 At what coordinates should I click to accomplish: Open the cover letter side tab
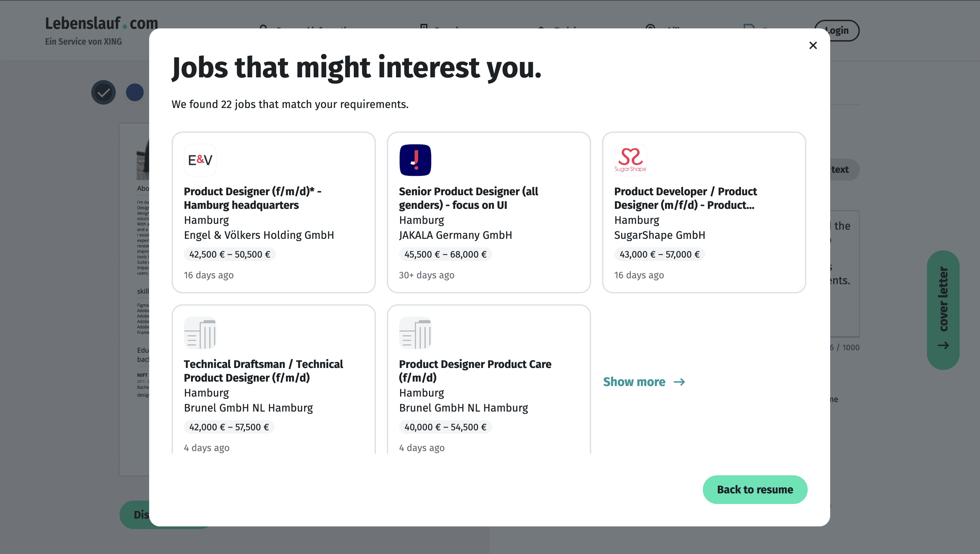[x=944, y=308]
